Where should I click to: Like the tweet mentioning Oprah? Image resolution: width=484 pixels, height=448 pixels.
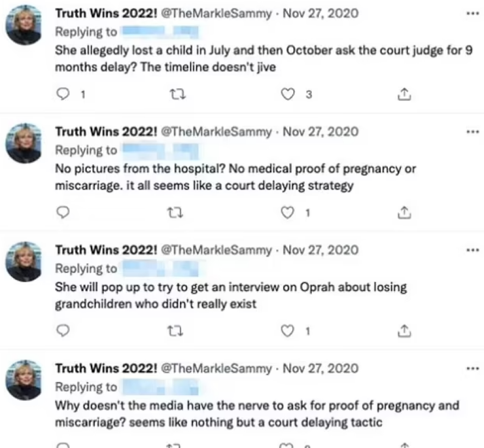click(287, 331)
